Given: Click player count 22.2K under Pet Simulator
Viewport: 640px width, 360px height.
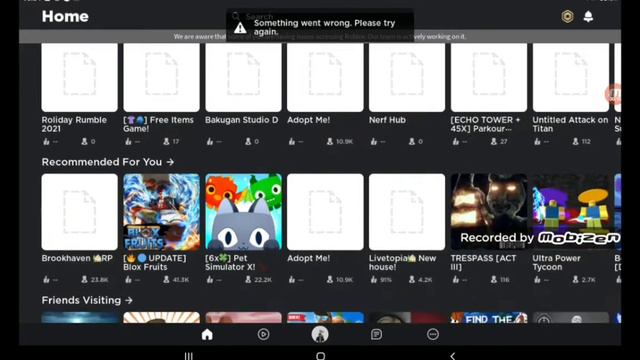Looking at the screenshot, I should click(263, 280).
